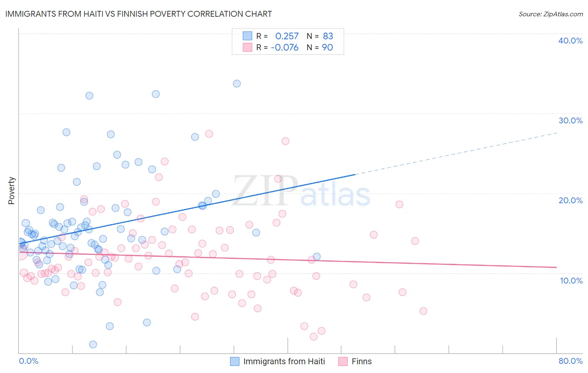Open the Source: ZipAtlas.com link
The width and height of the screenshot is (588, 373).
pyautogui.click(x=551, y=14)
